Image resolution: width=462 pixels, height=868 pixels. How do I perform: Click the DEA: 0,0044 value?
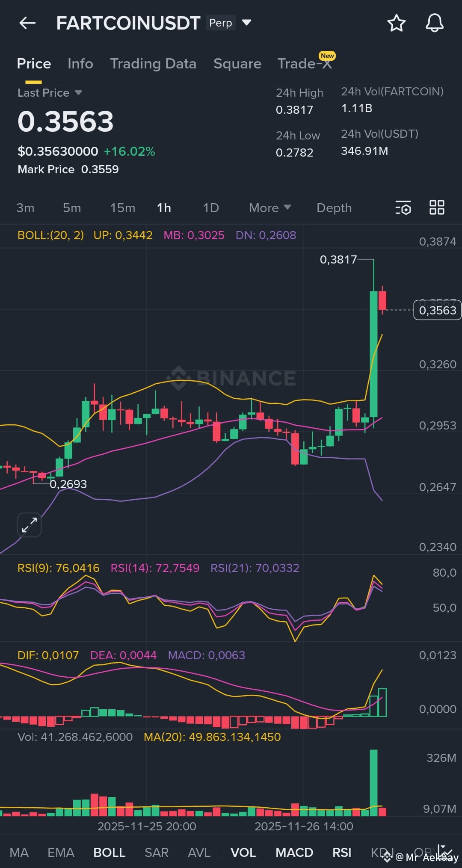[123, 655]
